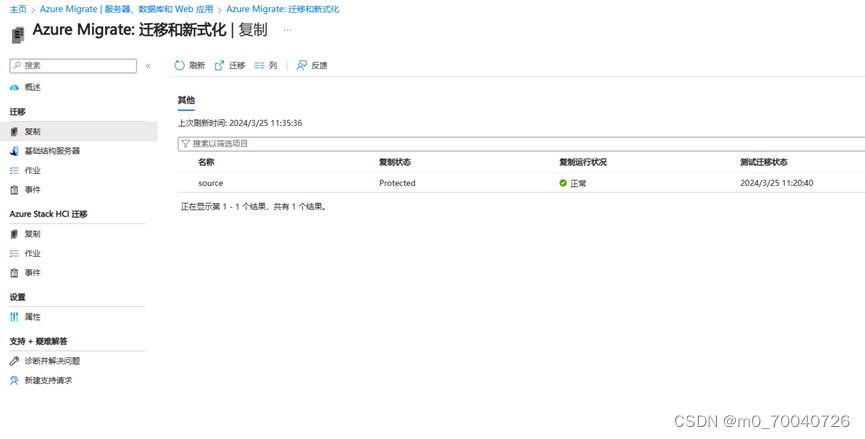Click the Migrate (迁移) toolbar icon
The height and width of the screenshot is (439, 865).
219,66
